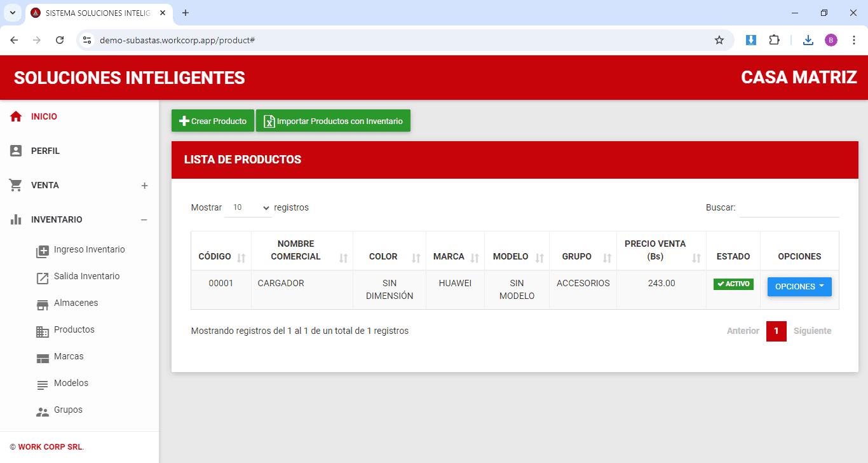Viewport: 868px width, 463px height.
Task: Open Almacenes menu item
Action: [x=76, y=303]
